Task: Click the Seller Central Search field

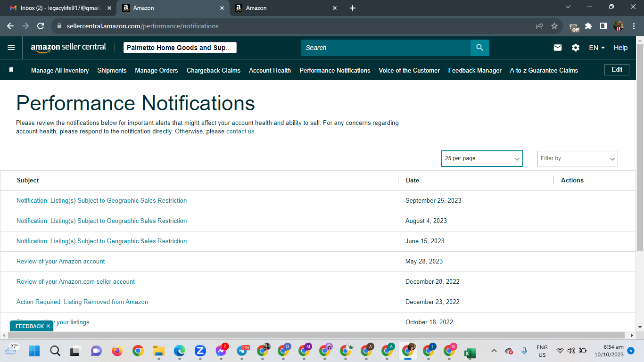Action: click(386, 48)
